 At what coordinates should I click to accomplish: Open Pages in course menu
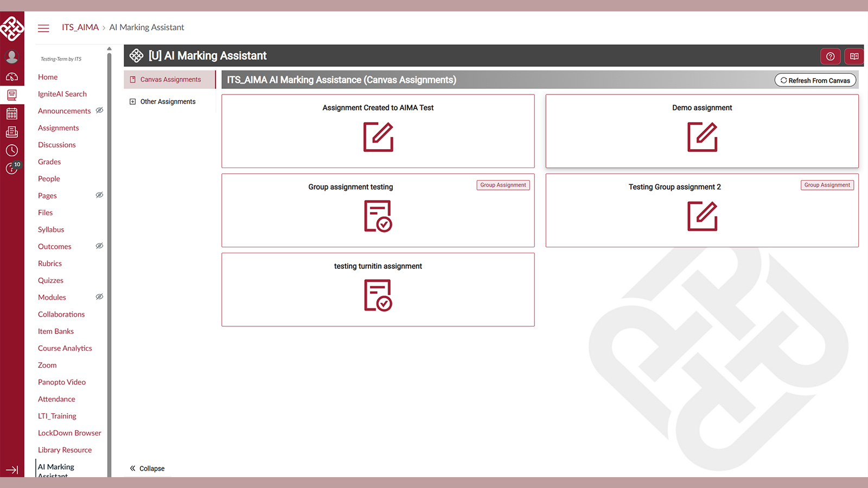click(47, 196)
